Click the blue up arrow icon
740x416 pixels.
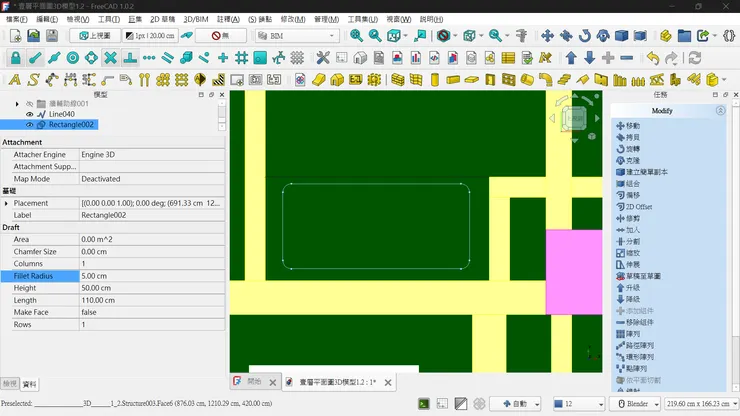click(571, 58)
